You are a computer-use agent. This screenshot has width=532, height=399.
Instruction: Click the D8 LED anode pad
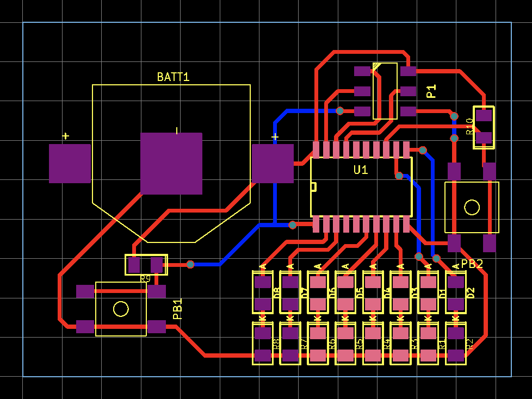pyautogui.click(x=263, y=282)
